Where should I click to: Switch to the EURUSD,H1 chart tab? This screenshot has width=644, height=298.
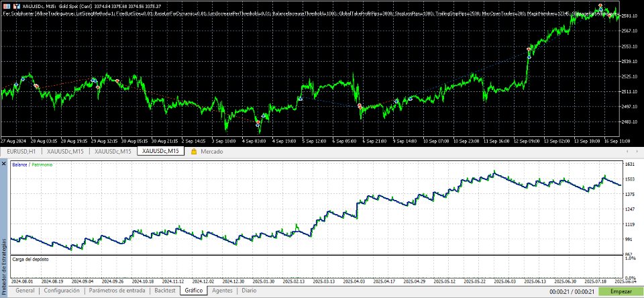click(21, 151)
